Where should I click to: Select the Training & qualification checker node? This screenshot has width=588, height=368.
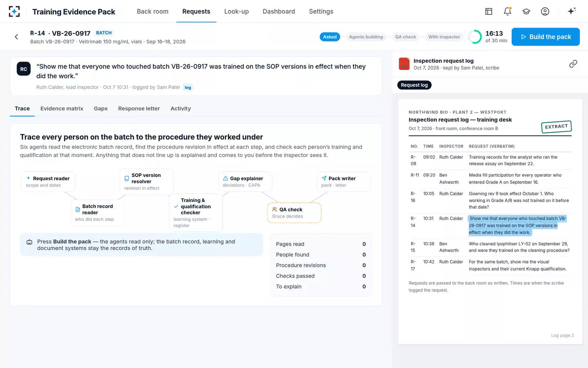click(196, 213)
